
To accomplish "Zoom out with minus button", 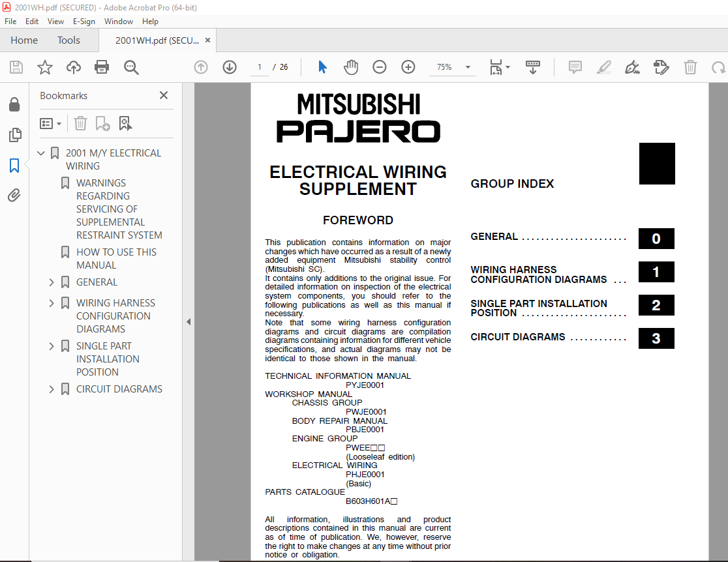I will pyautogui.click(x=379, y=67).
